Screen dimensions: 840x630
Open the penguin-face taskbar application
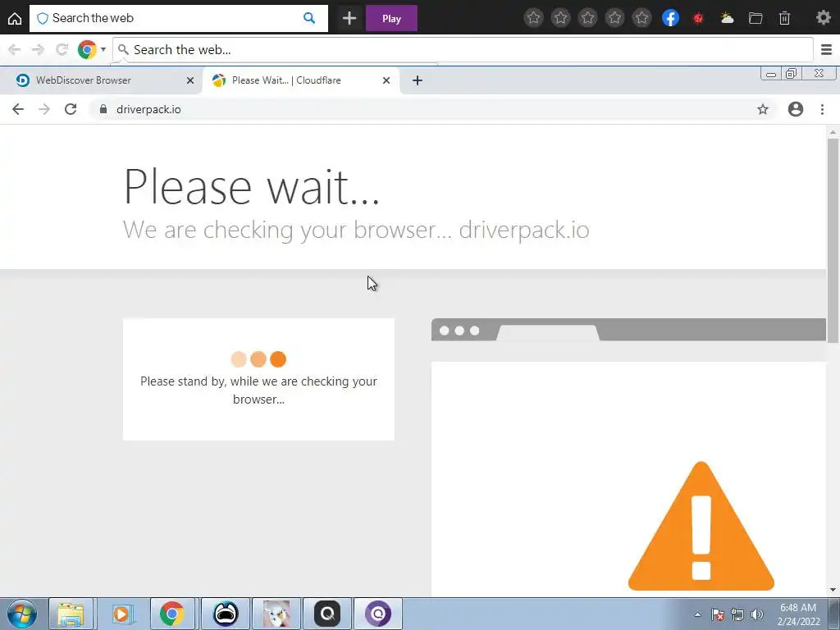pos(226,614)
